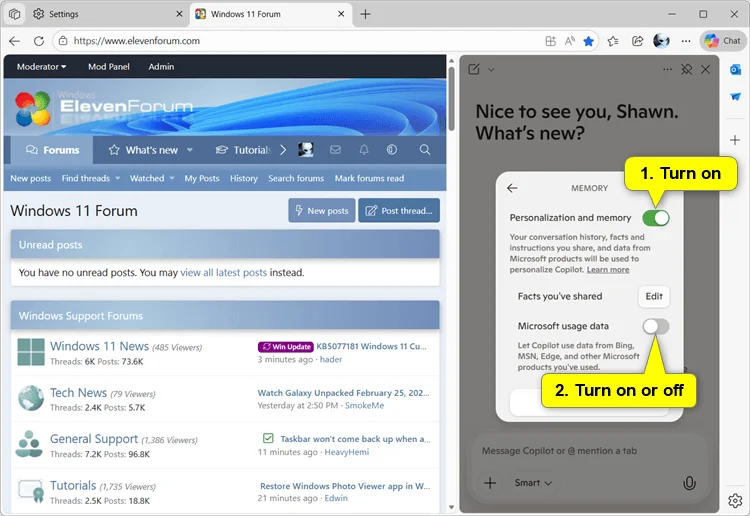
Task: Open the Forums navigation tab
Action: pyautogui.click(x=52, y=150)
